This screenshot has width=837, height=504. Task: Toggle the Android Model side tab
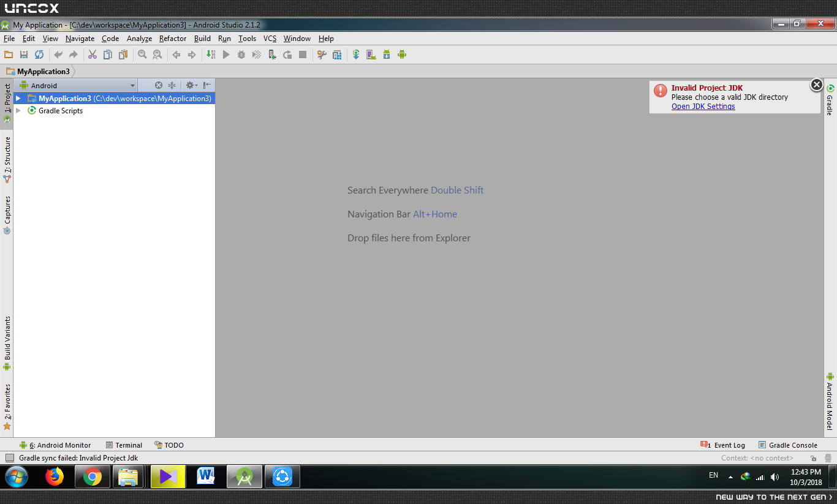tap(830, 401)
